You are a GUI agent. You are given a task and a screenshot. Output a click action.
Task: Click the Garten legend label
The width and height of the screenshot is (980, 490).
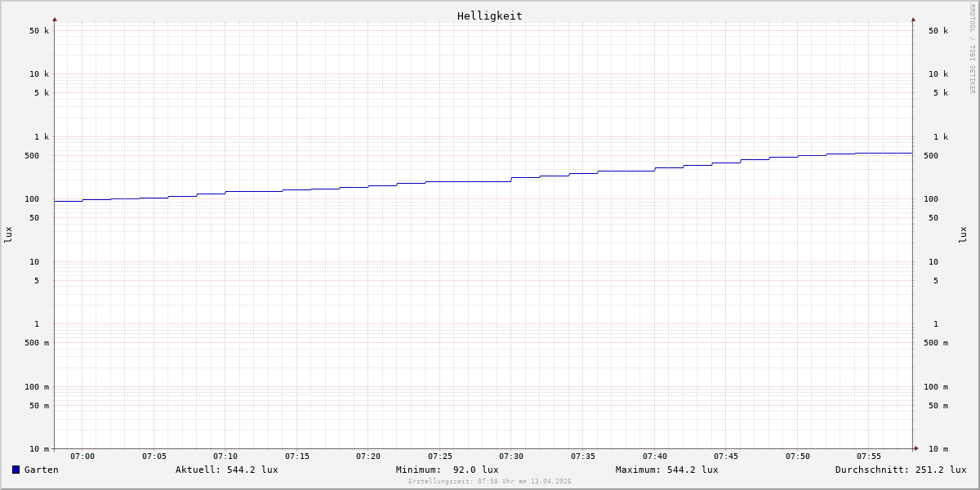(41, 470)
